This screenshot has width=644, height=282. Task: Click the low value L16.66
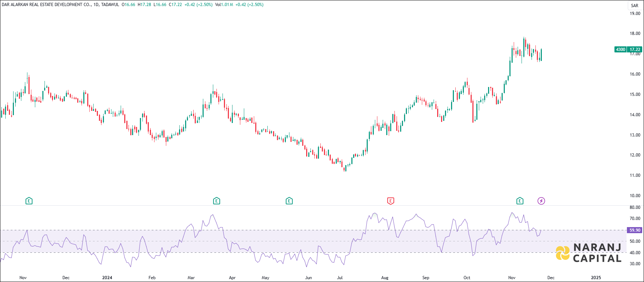[x=160, y=5]
